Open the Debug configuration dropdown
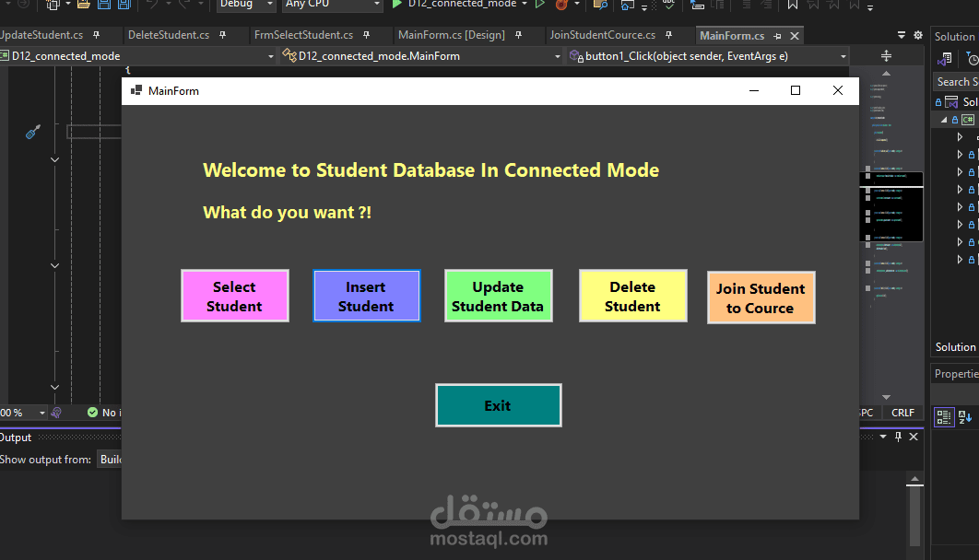 coord(246,5)
